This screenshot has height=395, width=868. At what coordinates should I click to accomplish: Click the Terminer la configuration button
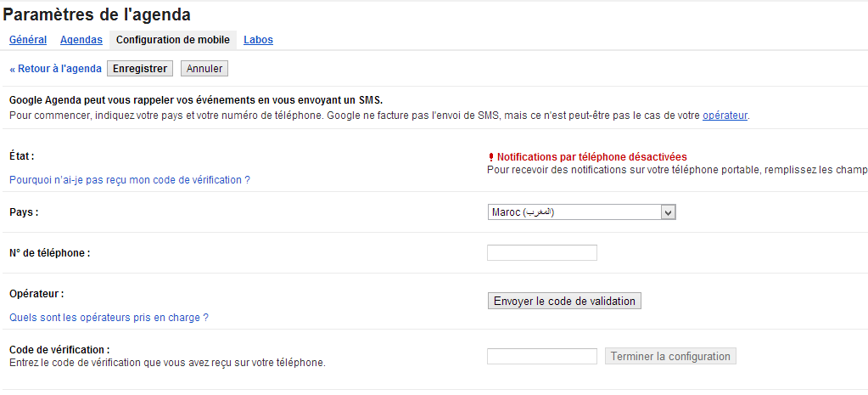670,356
